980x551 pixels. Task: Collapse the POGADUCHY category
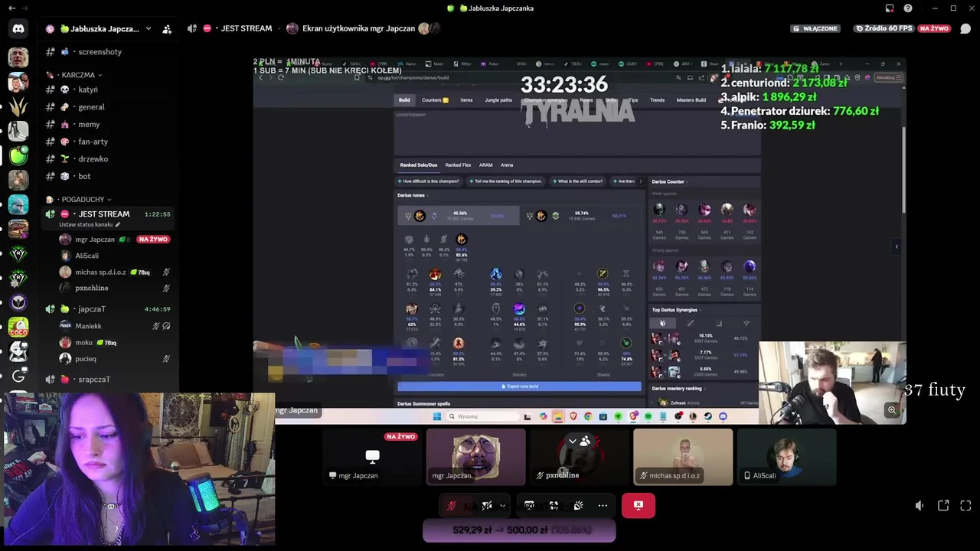point(79,199)
